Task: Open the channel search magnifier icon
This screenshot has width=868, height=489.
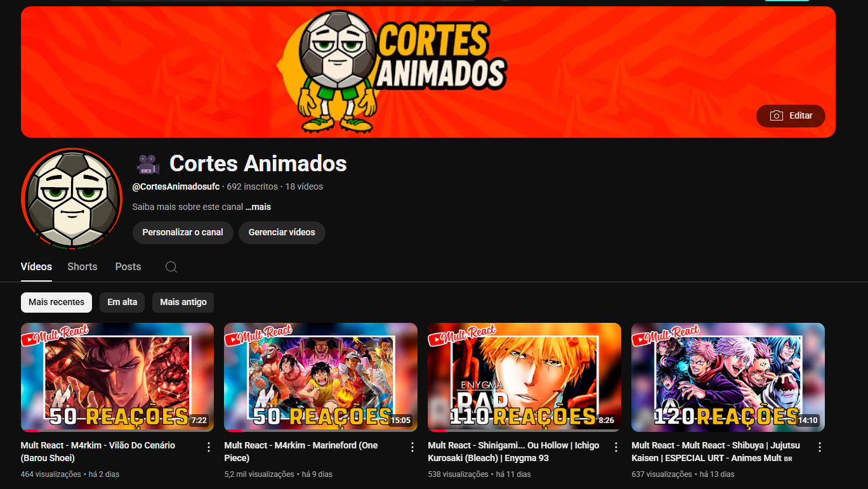Action: click(x=171, y=267)
